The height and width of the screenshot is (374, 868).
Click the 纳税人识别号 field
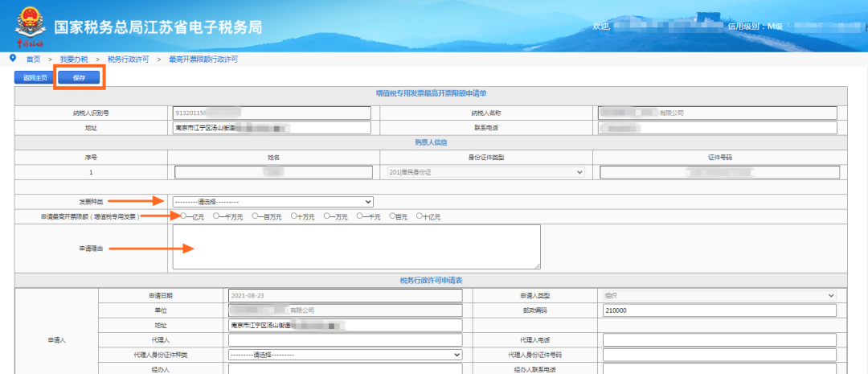point(272,113)
